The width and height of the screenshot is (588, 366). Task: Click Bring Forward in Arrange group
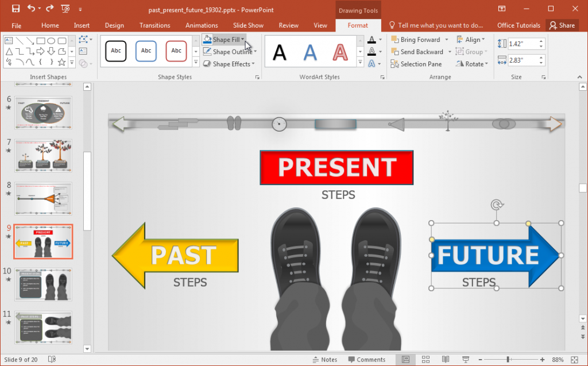pyautogui.click(x=419, y=39)
